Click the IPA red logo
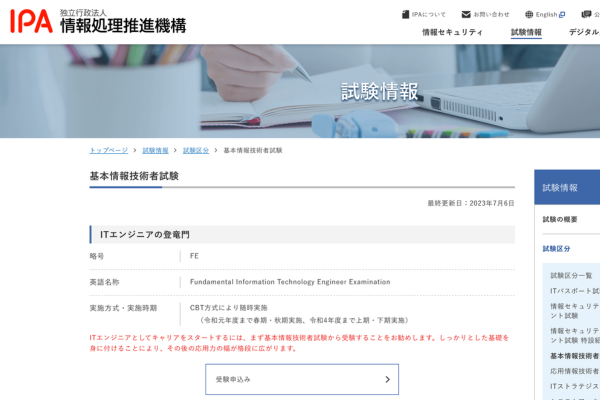This screenshot has width=600, height=400. coord(31,21)
